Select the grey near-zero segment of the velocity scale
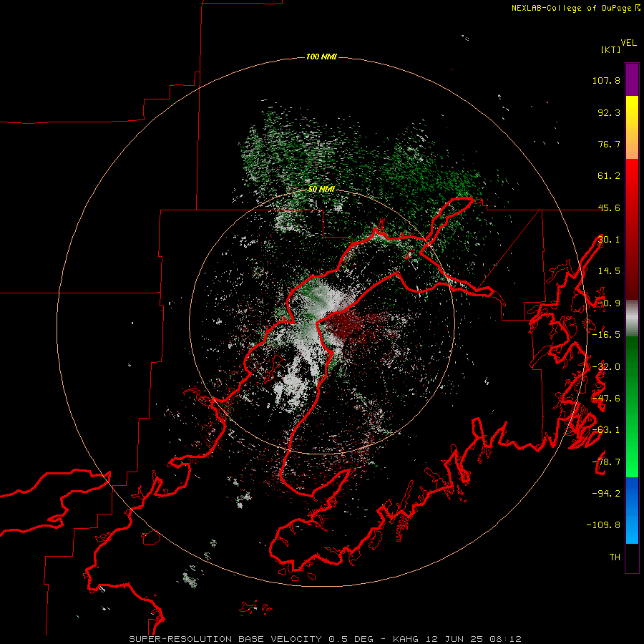644x644 pixels. (632, 318)
